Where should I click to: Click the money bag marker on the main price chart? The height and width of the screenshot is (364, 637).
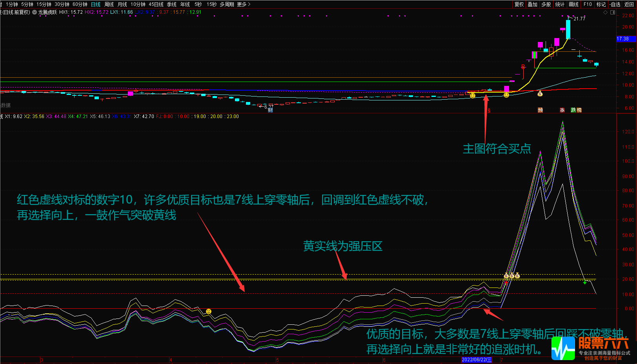[540, 95]
